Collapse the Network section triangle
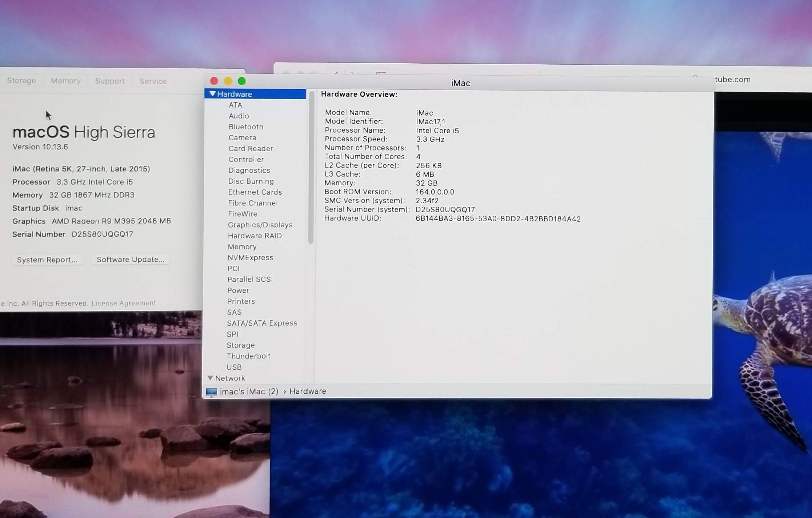 [x=210, y=378]
